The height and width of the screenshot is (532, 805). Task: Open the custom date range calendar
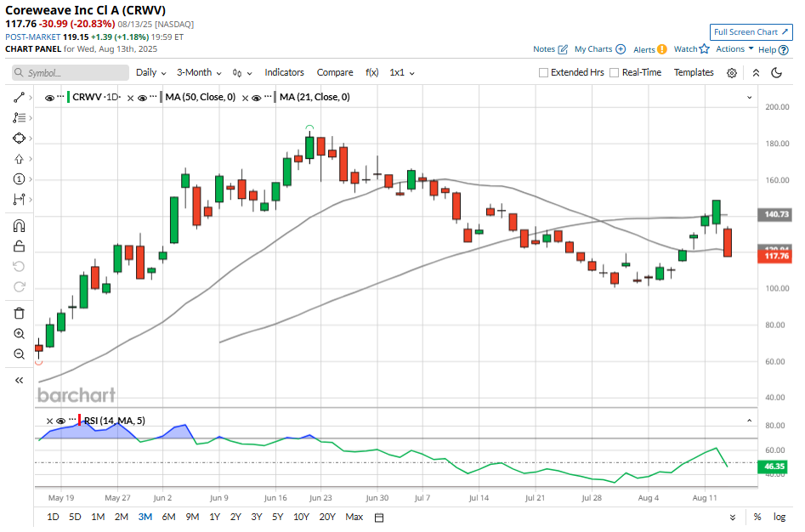[379, 518]
